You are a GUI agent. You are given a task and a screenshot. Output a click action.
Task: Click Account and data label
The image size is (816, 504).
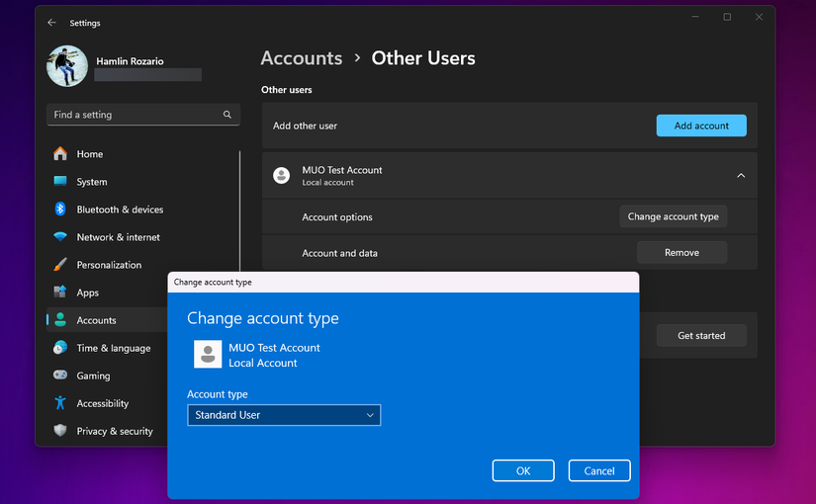(x=340, y=253)
